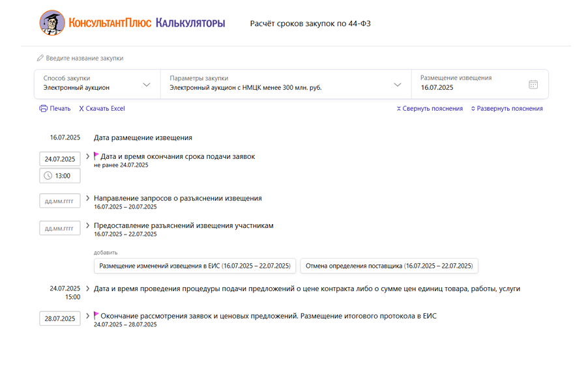The image size is (588, 368).
Task: Click the КонсультантПлюс mascot logo
Action: 52,23
